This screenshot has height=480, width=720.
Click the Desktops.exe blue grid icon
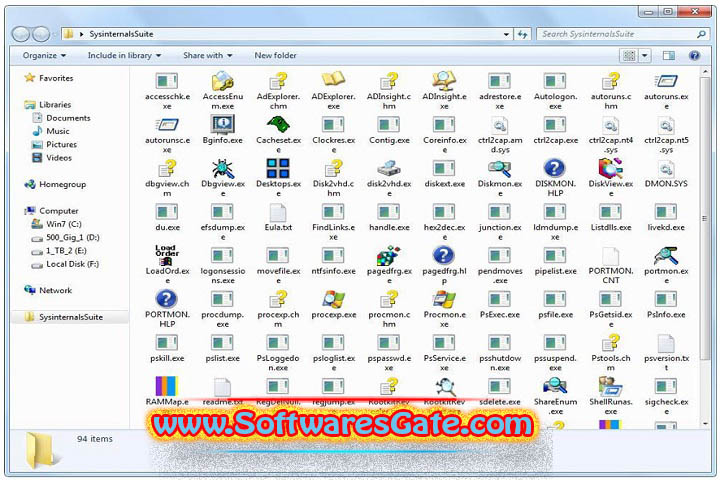pos(278,169)
